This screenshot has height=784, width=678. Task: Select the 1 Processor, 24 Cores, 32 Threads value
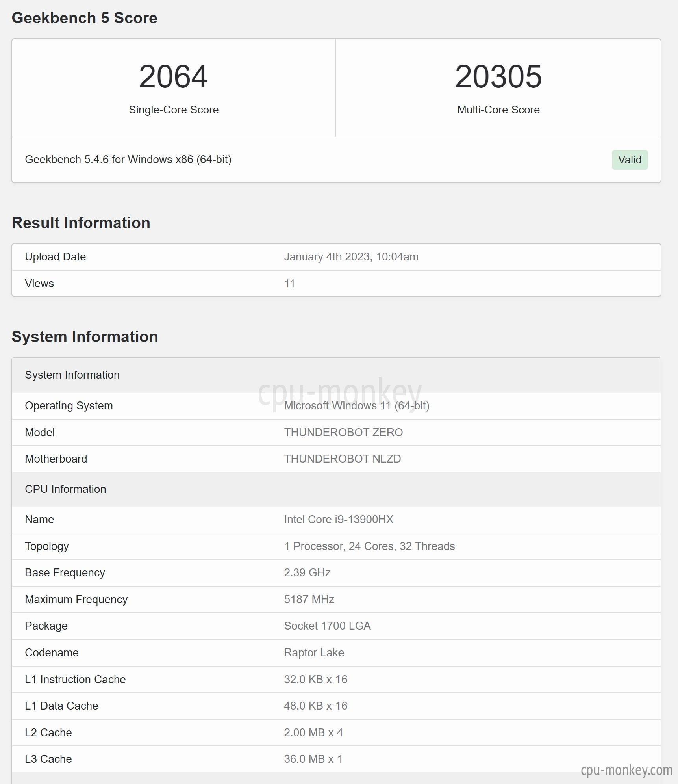(369, 546)
